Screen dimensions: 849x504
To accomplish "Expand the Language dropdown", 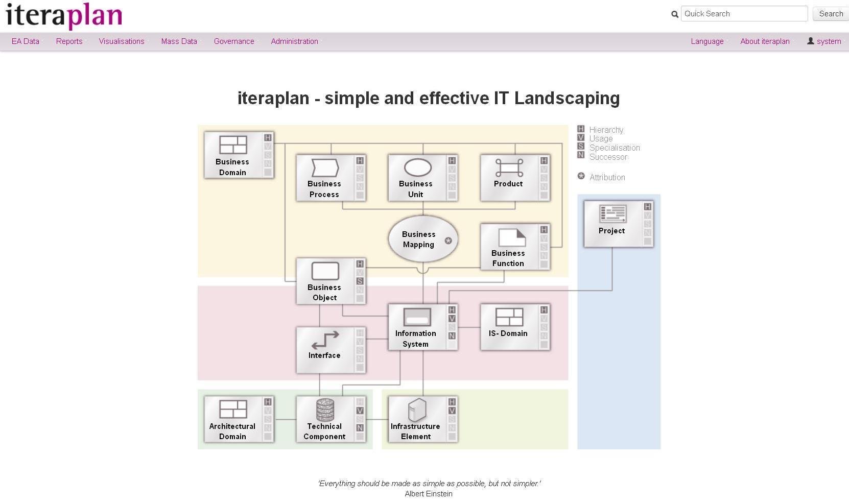I will (x=707, y=41).
